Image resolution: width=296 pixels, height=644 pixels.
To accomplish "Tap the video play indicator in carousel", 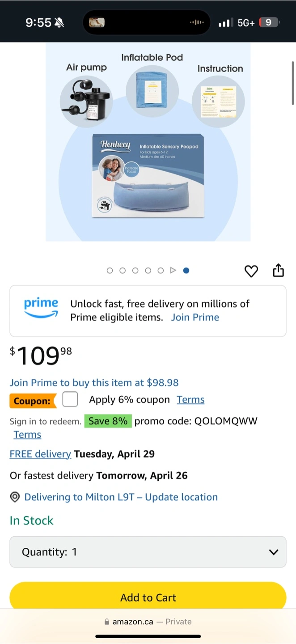I will pyautogui.click(x=173, y=271).
